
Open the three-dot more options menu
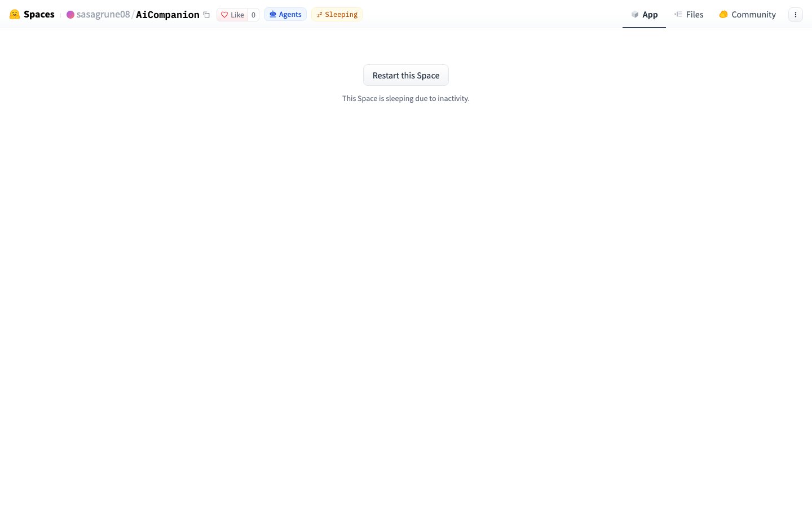[x=796, y=15]
